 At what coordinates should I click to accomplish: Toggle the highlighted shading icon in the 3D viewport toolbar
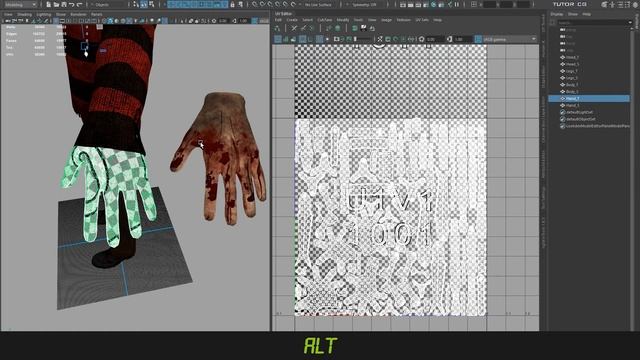click(x=110, y=20)
